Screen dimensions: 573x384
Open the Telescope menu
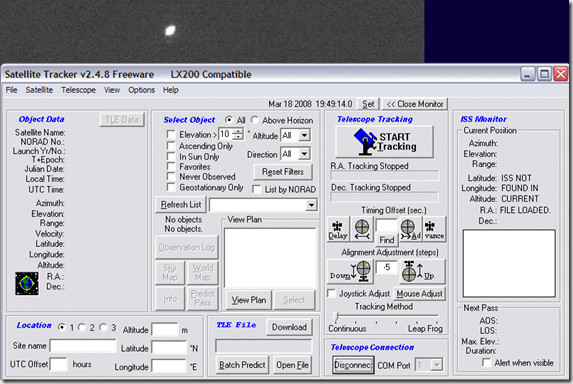tap(78, 90)
